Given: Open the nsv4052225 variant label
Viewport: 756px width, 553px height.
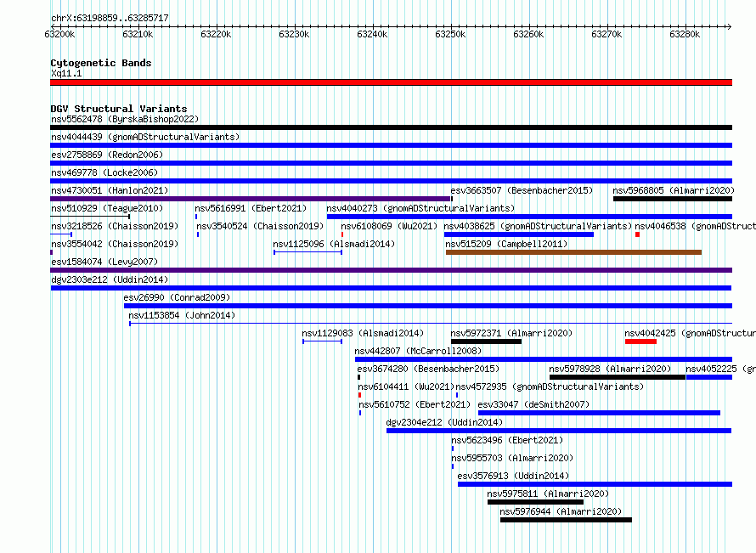Looking at the screenshot, I should click(x=720, y=369).
